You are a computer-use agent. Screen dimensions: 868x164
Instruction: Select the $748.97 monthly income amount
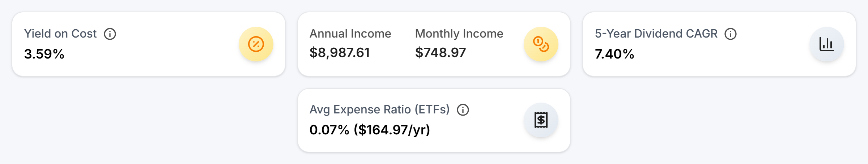tap(441, 53)
